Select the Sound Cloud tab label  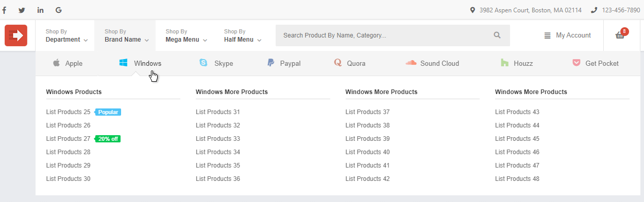pyautogui.click(x=439, y=64)
